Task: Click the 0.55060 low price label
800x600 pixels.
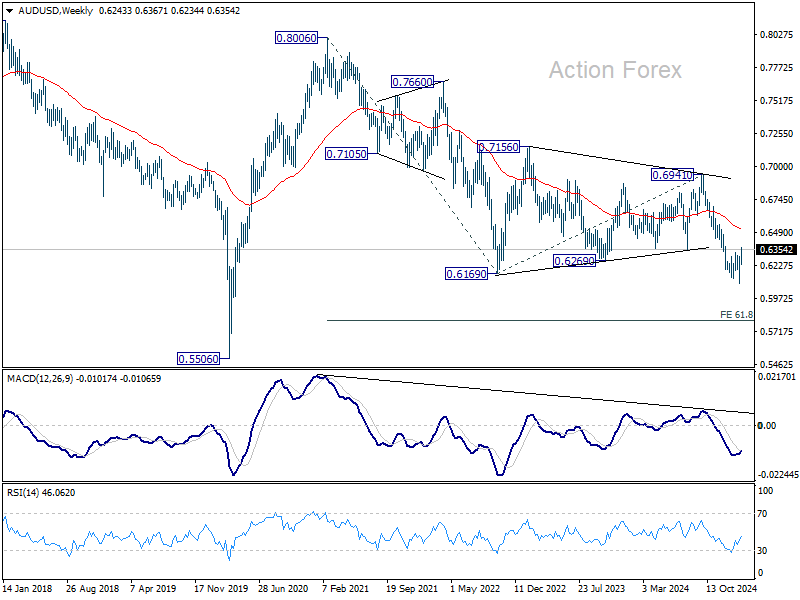Action: tap(198, 359)
